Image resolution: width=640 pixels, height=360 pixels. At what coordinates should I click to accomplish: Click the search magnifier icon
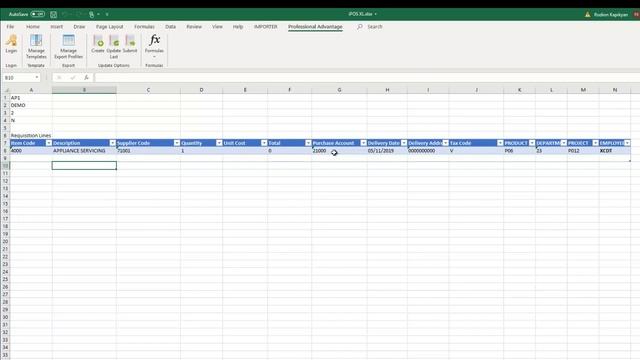coord(360,27)
